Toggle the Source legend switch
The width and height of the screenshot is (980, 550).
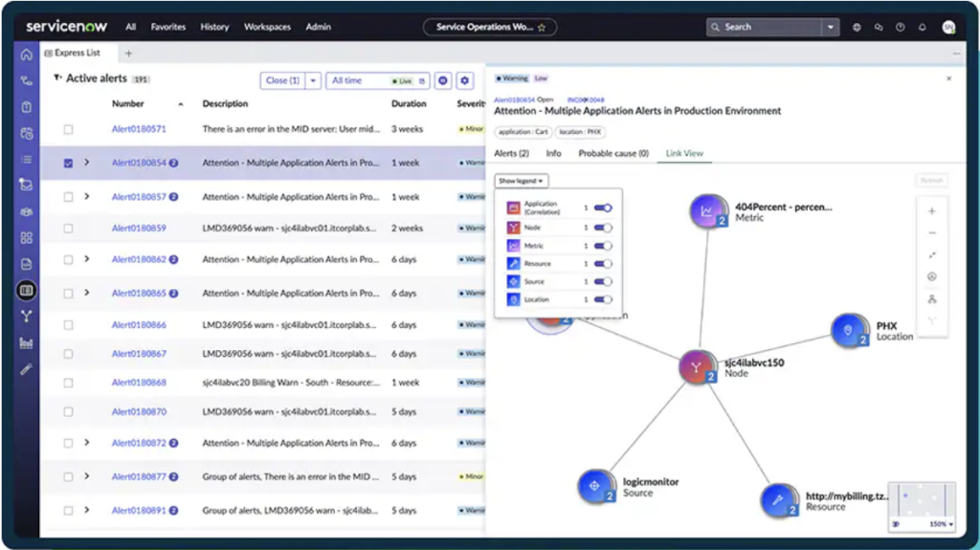point(603,281)
